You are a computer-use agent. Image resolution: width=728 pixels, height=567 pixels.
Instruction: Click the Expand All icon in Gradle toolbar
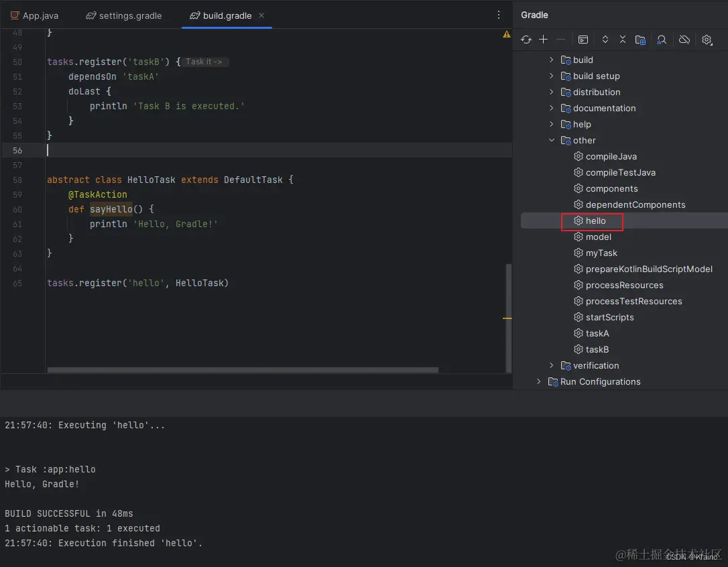click(605, 40)
